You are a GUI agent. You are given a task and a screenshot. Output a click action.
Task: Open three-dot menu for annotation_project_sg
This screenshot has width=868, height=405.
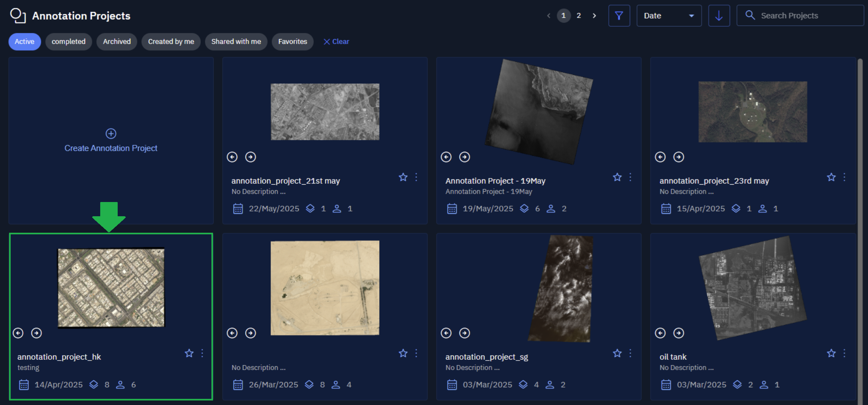(x=630, y=353)
